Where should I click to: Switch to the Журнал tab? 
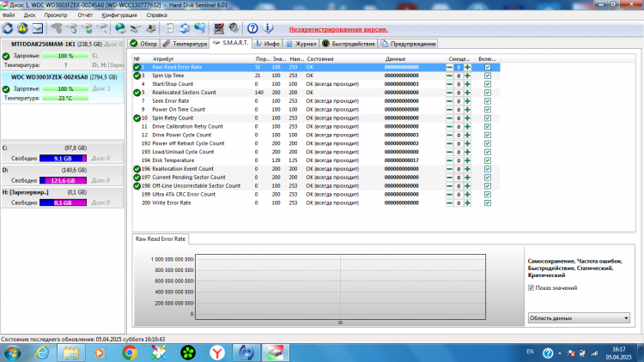[301, 44]
